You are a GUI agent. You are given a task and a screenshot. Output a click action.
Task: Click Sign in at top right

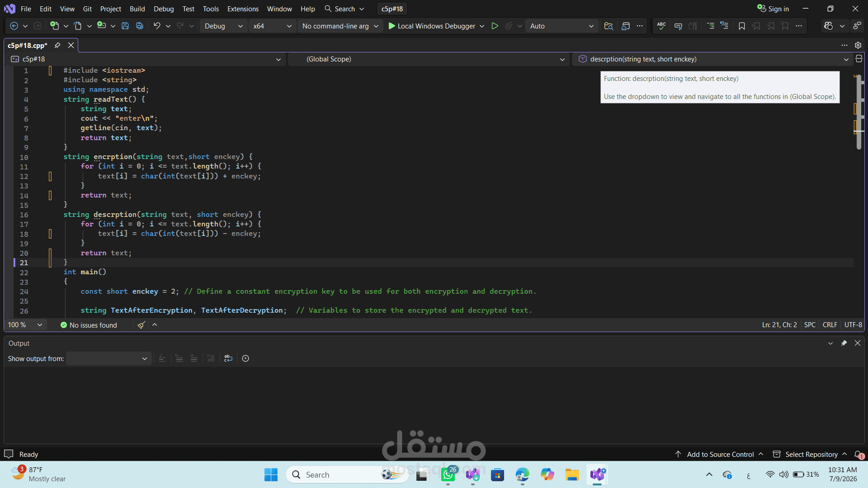coord(773,9)
